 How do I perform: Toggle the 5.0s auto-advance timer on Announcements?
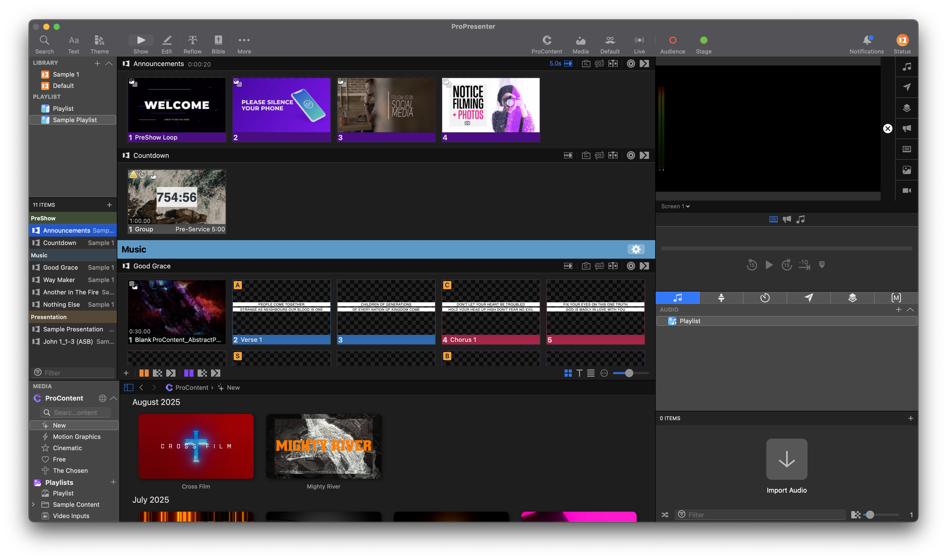(x=561, y=64)
